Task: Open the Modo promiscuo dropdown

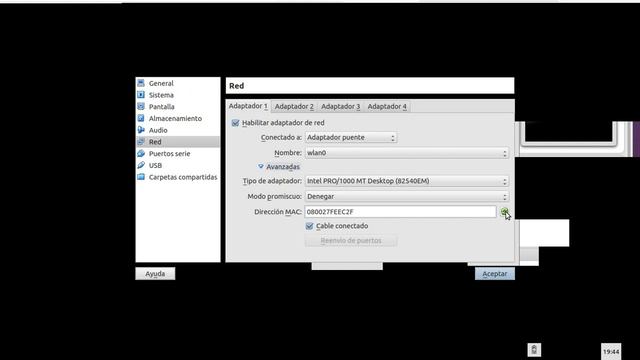Action: 407,197
